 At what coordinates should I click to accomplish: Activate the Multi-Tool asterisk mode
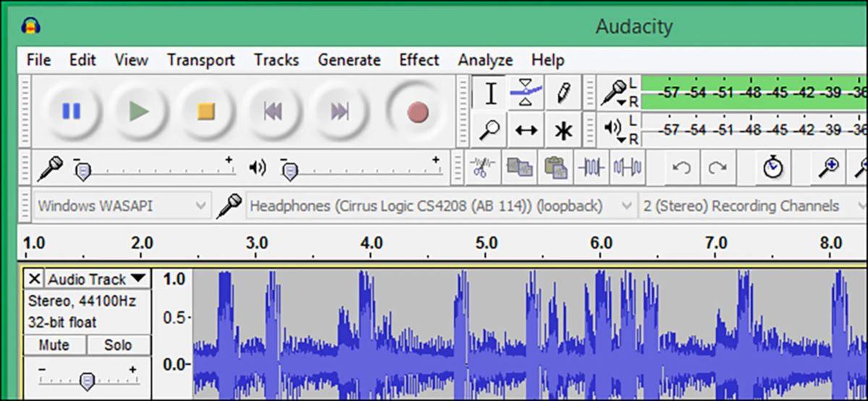pos(562,130)
